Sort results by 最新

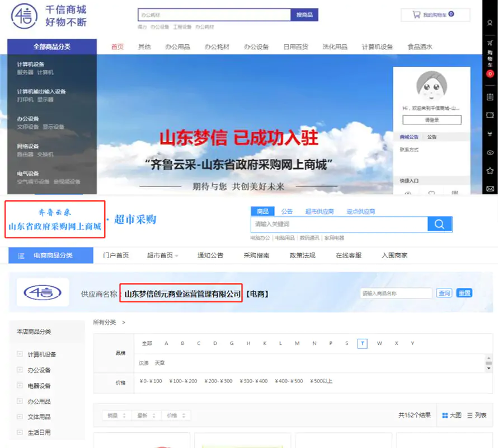146,416
